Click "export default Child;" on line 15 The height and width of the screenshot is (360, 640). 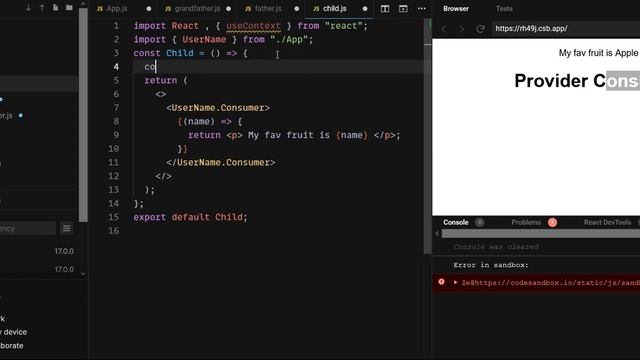[190, 217]
